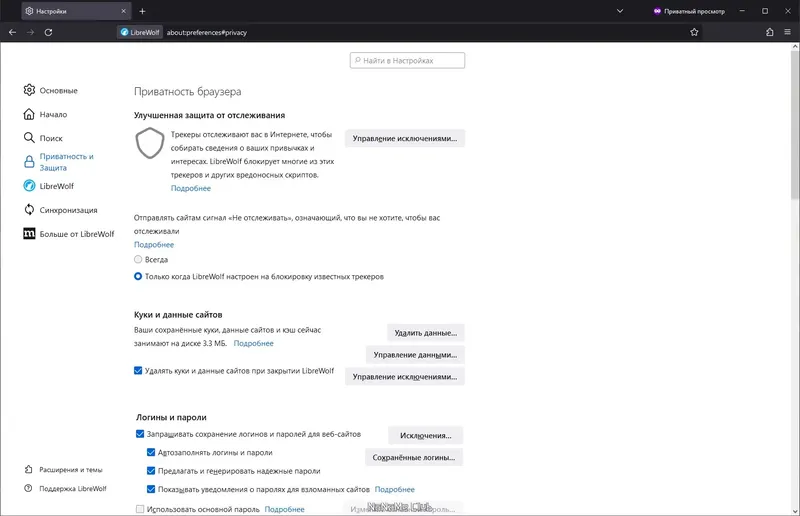Open a new tab with the plus icon
Image resolution: width=800 pixels, height=516 pixels.
coord(142,11)
